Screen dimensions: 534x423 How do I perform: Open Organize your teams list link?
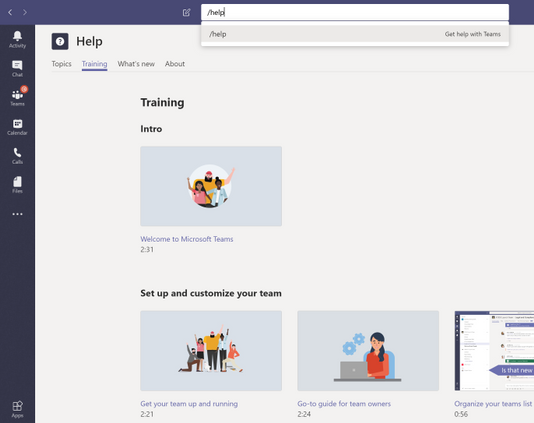[493, 404]
